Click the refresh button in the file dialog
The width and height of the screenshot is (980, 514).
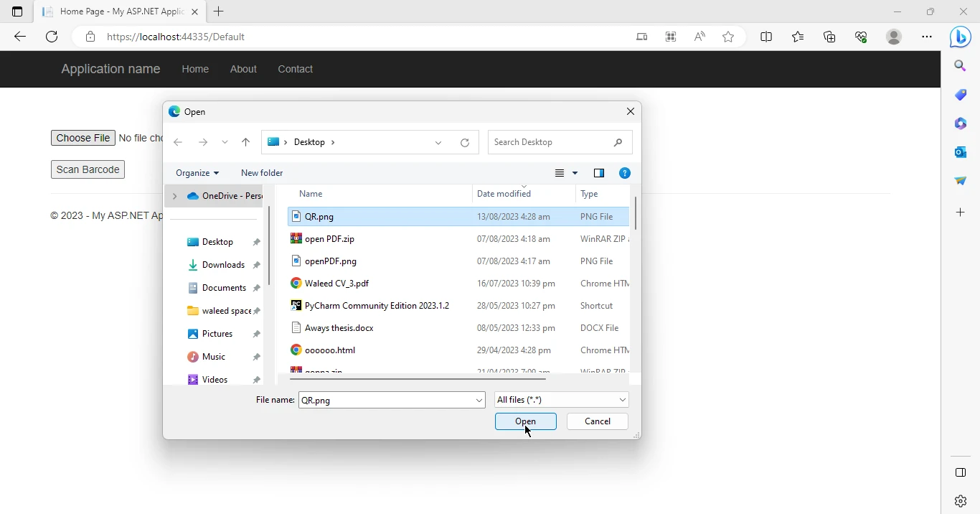[x=465, y=143]
